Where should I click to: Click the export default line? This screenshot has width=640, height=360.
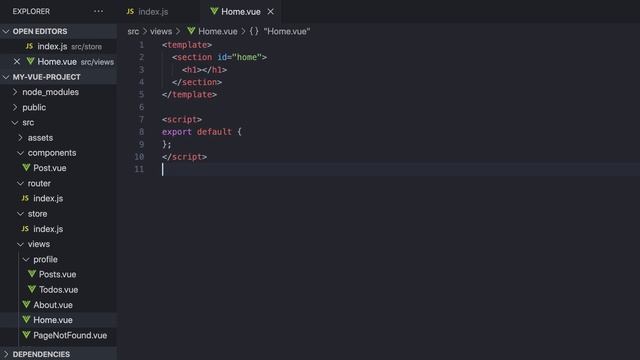pos(202,132)
